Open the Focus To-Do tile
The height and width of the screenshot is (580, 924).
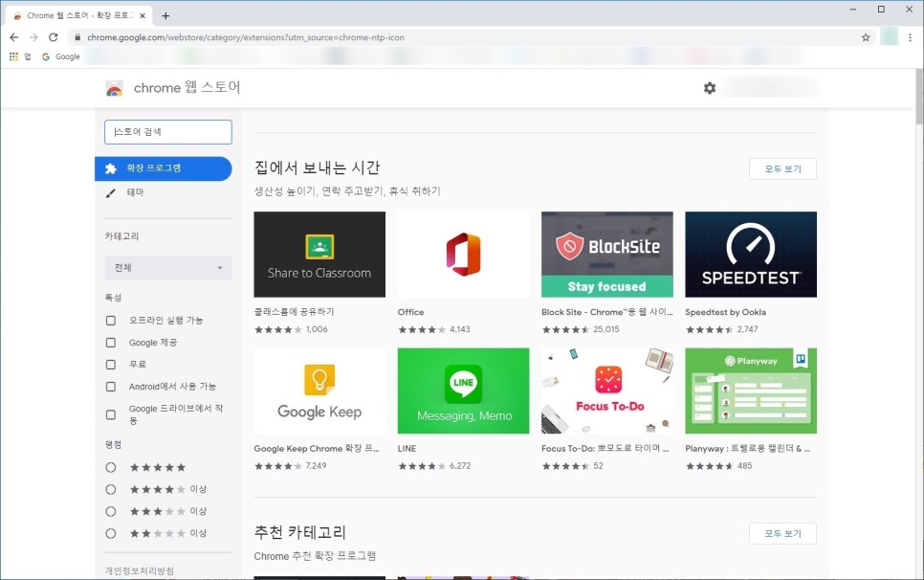tap(607, 390)
